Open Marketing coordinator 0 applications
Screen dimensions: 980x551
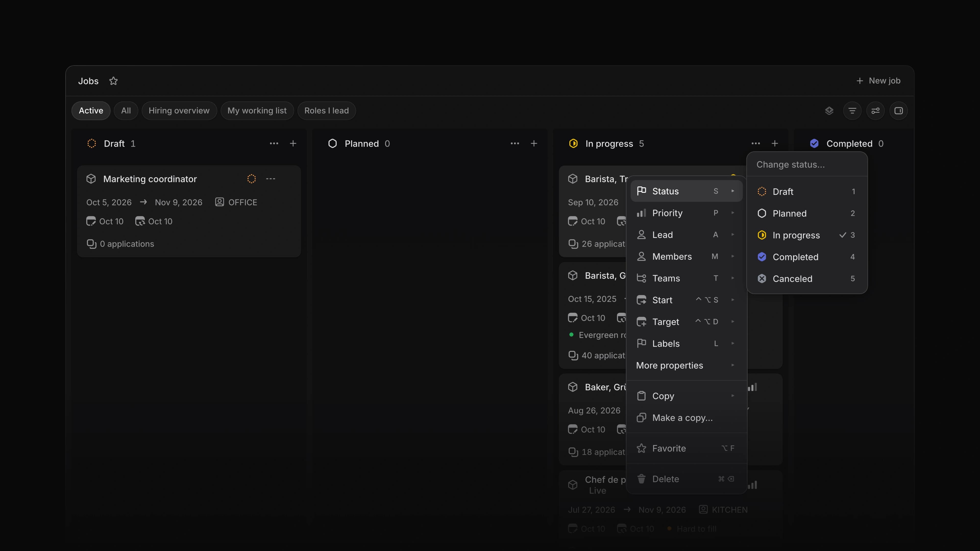(x=120, y=244)
